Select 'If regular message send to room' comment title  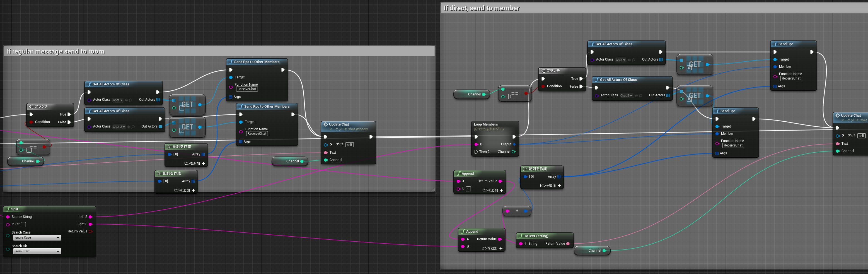55,52
